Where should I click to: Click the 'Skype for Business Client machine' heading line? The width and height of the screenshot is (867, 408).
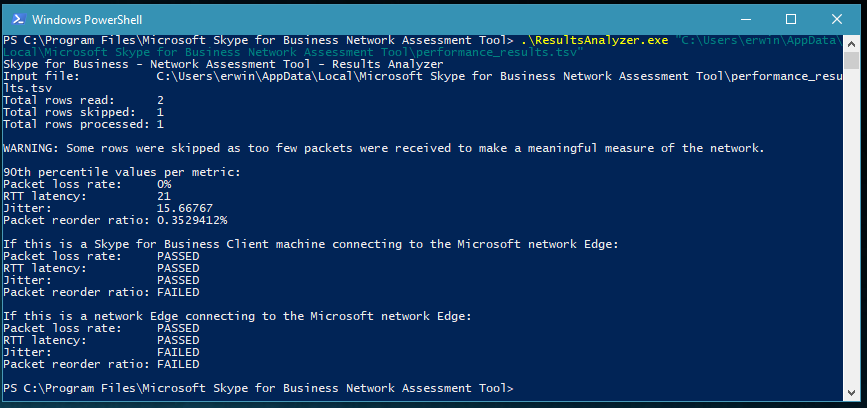[x=311, y=244]
